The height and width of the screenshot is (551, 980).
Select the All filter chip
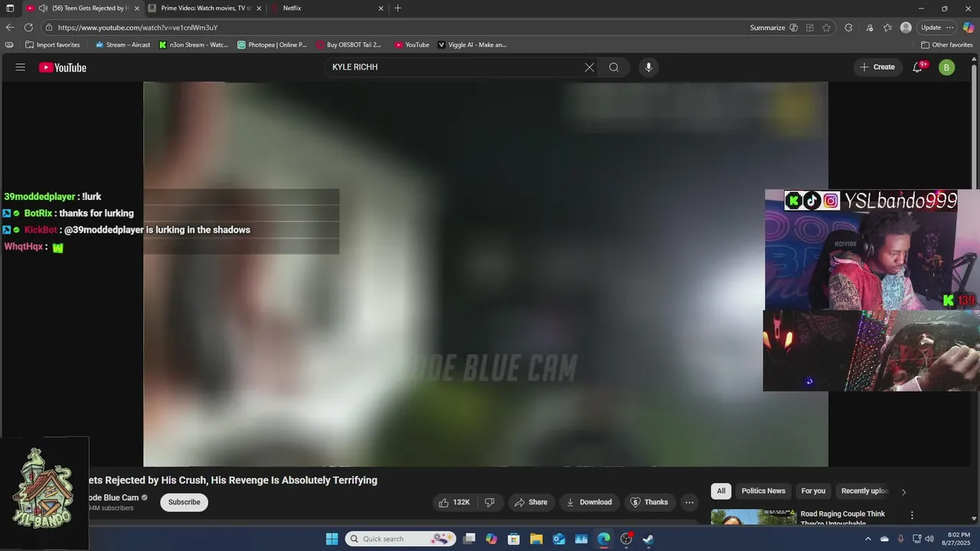pos(720,491)
